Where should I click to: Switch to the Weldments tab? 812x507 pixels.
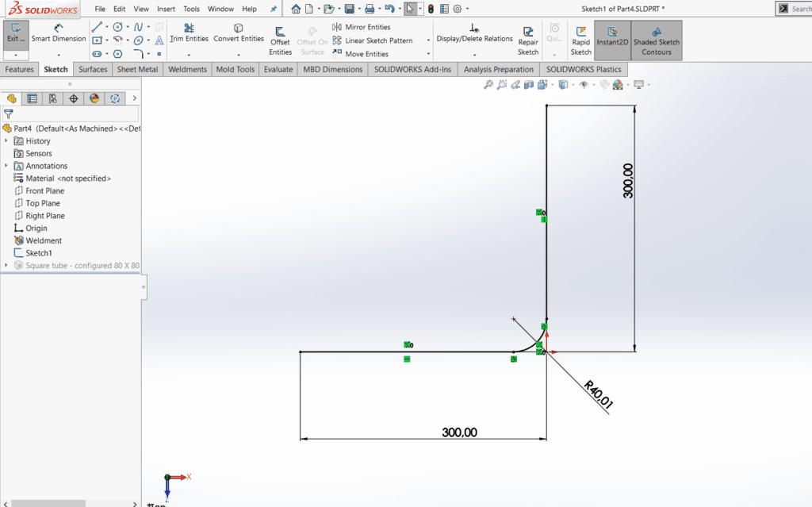pos(187,69)
